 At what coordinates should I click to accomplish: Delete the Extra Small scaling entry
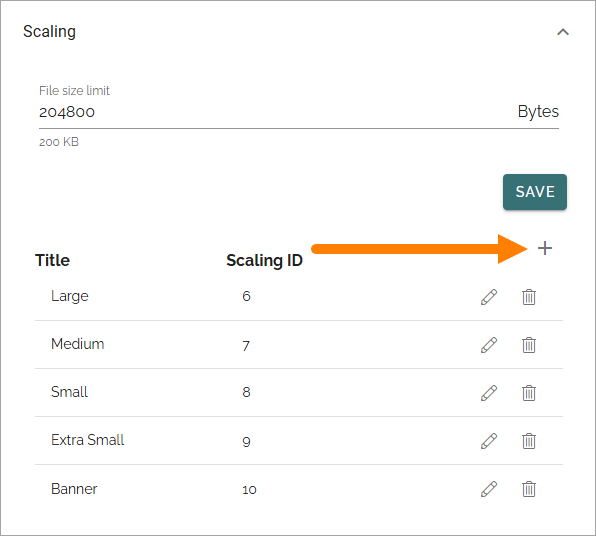[529, 441]
